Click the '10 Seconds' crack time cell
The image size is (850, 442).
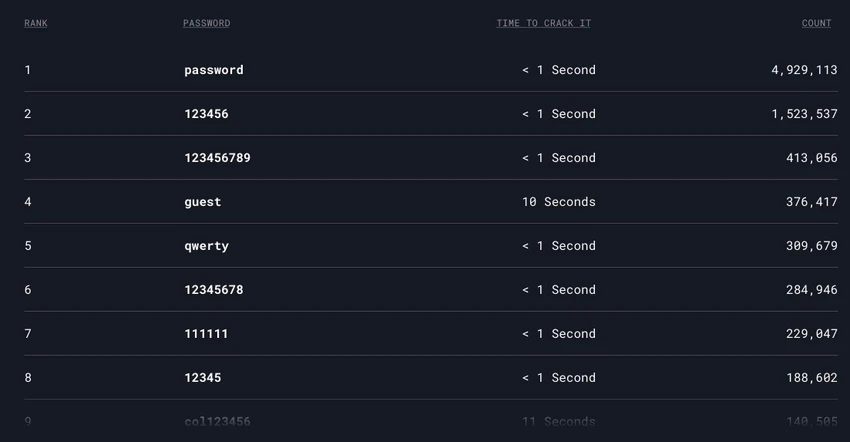559,202
